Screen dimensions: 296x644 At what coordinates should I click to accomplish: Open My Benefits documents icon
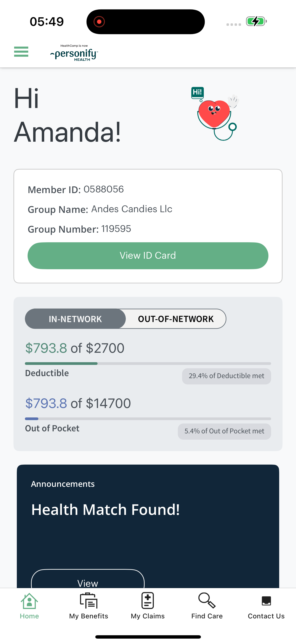point(89,601)
